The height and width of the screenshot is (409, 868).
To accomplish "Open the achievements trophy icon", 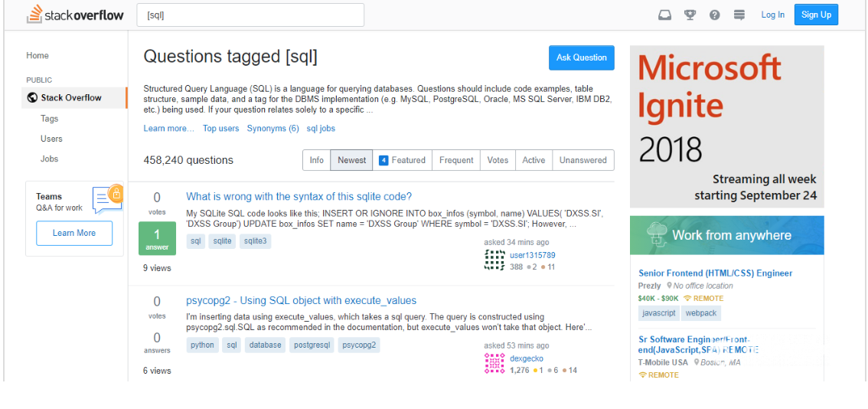I will tap(690, 15).
